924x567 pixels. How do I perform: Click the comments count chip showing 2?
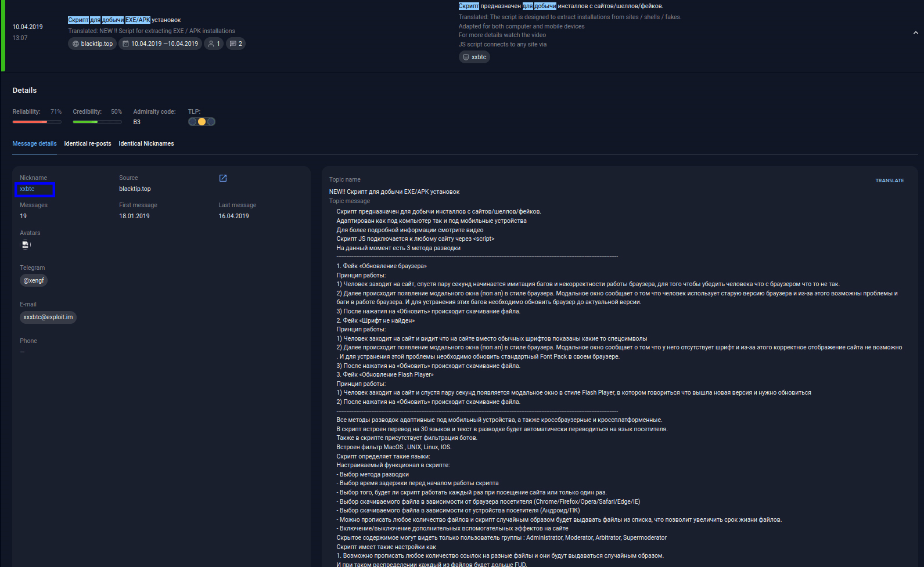pyautogui.click(x=235, y=44)
